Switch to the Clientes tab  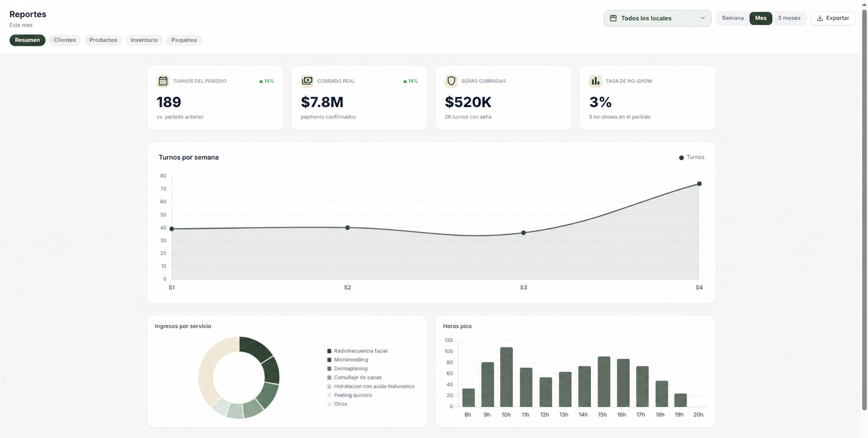65,40
